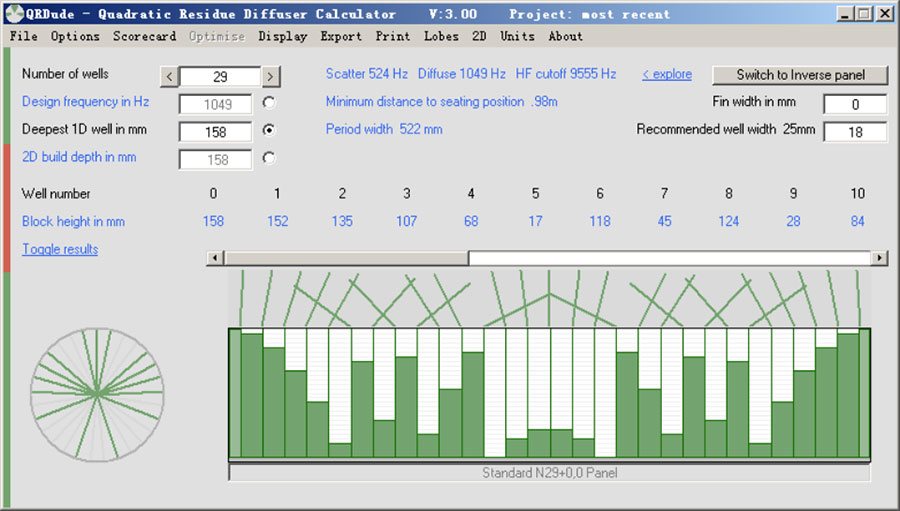Increase number of wells with right arrow

[x=271, y=76]
